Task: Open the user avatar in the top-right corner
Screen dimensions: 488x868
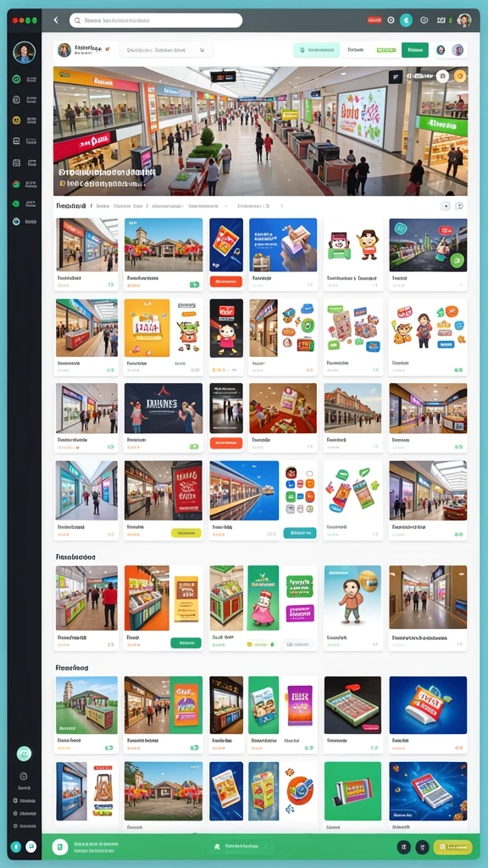Action: pyautogui.click(x=464, y=20)
